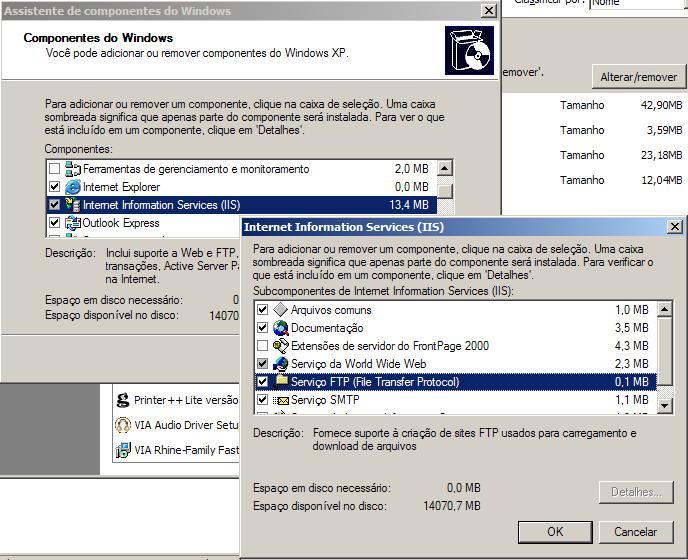Viewport: 688px width, 560px height.
Task: Click the Printer++ Lite program icon
Action: [123, 400]
